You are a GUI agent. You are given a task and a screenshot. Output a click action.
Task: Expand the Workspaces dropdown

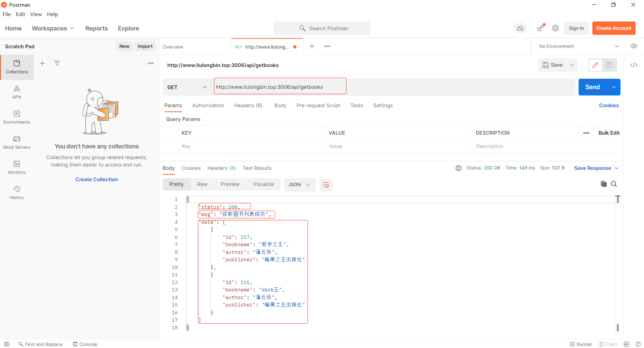53,28
